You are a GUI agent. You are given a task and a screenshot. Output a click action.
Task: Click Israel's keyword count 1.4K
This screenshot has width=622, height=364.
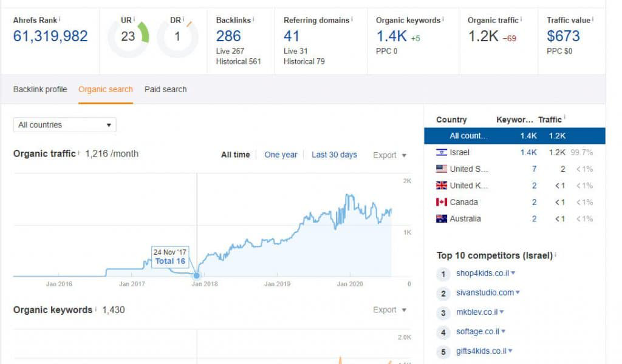point(528,152)
